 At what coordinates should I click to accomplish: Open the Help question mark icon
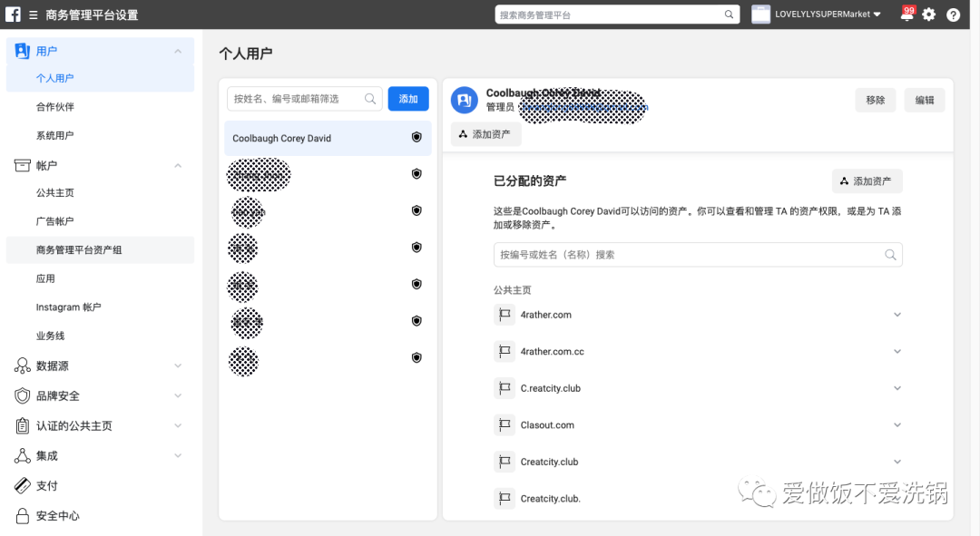click(x=953, y=15)
